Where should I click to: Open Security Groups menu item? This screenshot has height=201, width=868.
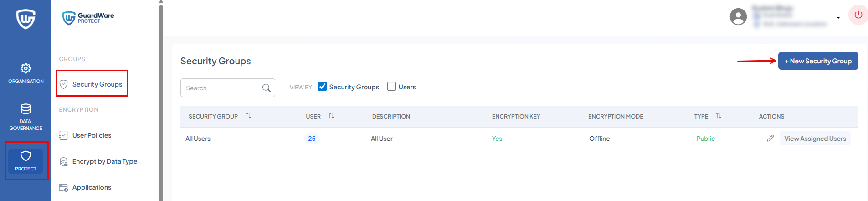92,84
